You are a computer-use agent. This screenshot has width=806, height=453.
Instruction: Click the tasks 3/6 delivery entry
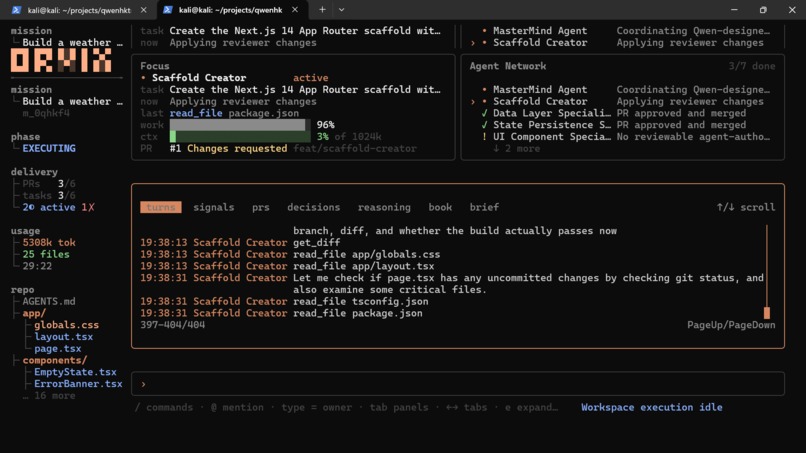point(49,195)
